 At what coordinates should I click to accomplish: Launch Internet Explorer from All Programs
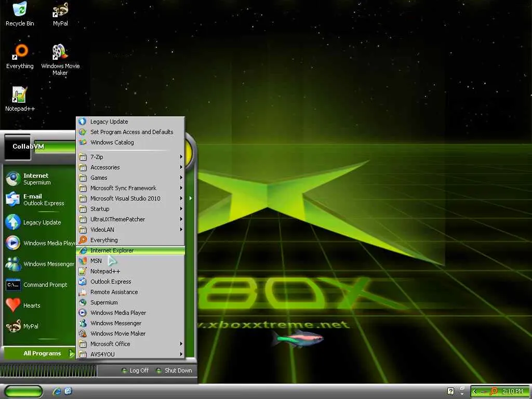[x=130, y=250]
